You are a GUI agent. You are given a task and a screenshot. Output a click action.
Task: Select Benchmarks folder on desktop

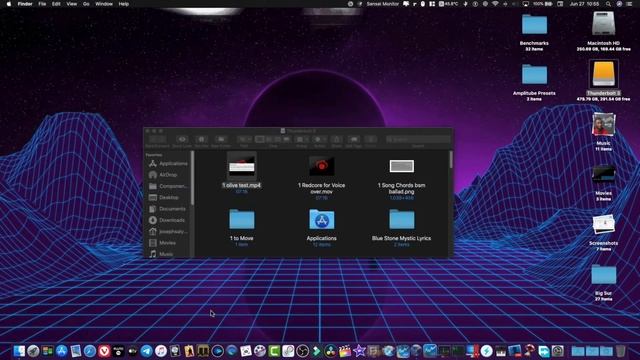pyautogui.click(x=534, y=24)
